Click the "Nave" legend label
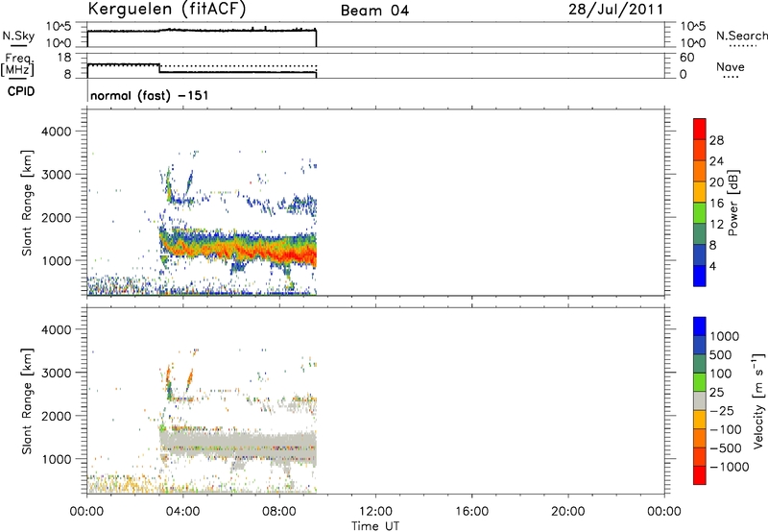This screenshot has height=532, width=768. pyautogui.click(x=731, y=66)
